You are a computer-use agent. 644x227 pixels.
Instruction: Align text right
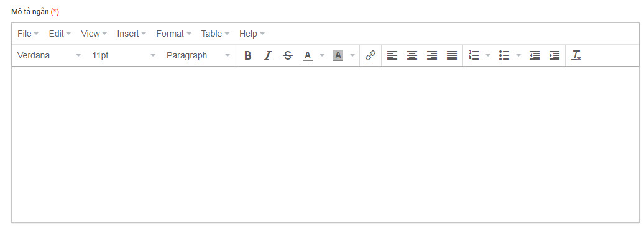[432, 55]
